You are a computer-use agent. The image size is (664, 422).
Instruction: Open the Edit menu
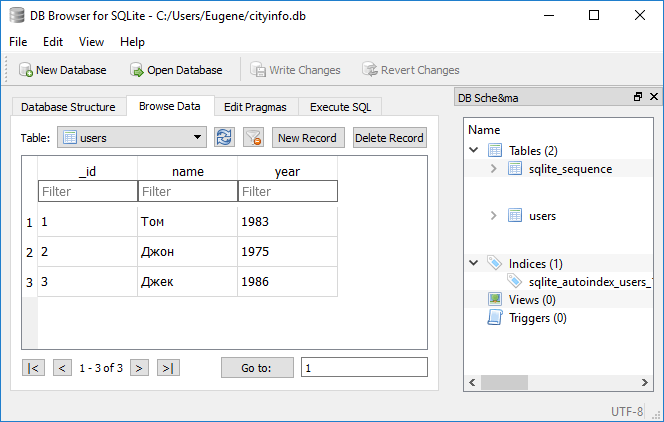point(53,42)
